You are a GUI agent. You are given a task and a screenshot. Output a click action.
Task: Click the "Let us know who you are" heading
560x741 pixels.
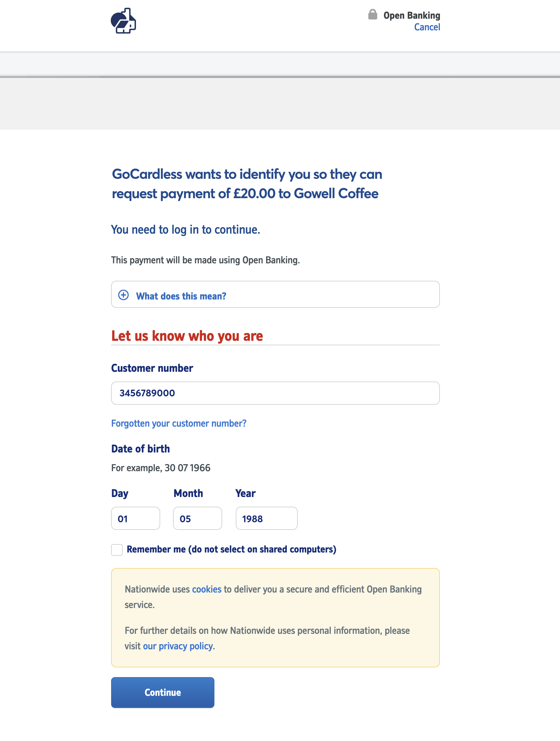coord(187,336)
